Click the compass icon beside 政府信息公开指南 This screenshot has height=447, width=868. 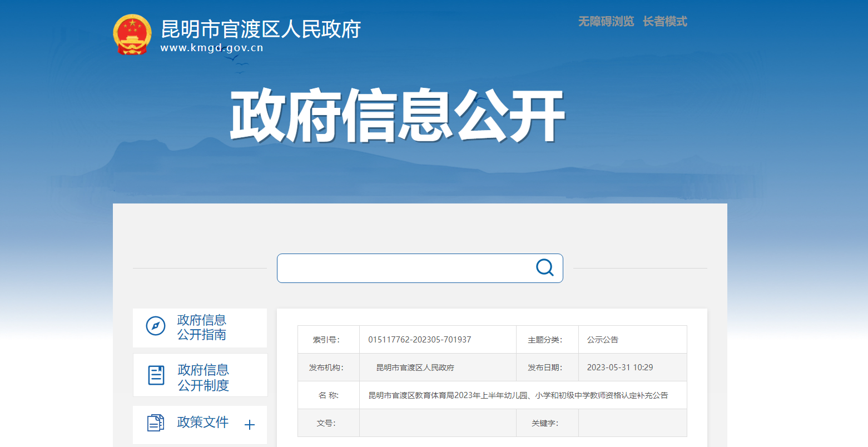tap(155, 326)
